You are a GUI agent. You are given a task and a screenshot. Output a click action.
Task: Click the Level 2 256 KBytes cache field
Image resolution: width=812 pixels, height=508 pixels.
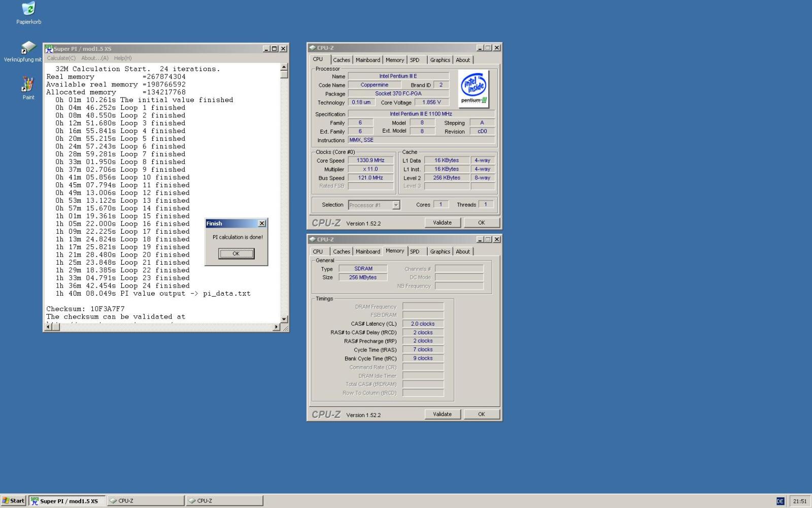click(x=447, y=178)
